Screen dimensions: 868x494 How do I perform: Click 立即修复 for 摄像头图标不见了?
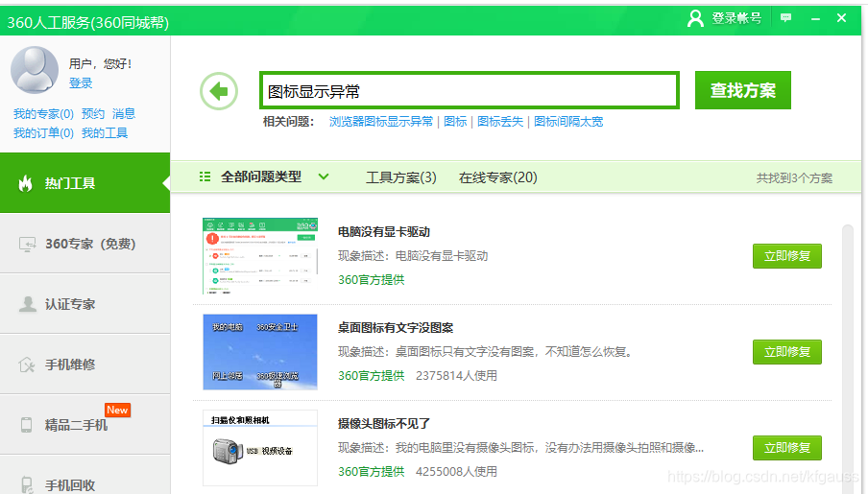point(787,448)
